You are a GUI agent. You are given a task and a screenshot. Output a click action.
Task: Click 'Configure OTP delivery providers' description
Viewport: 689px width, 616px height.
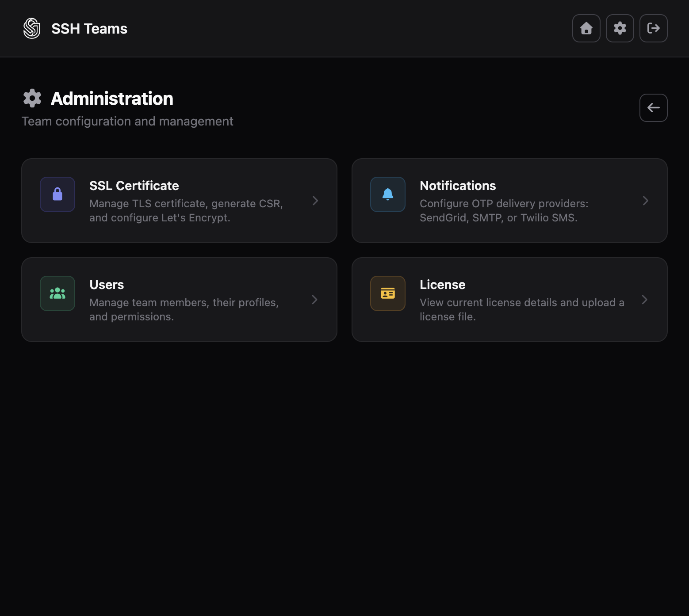pos(504,211)
